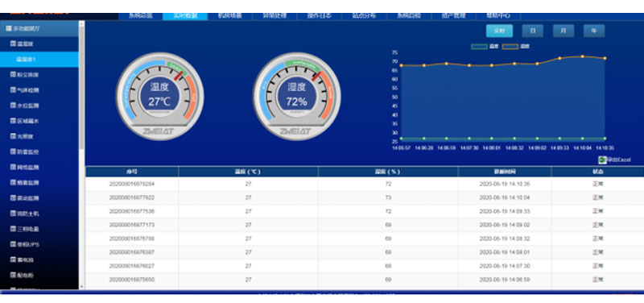This screenshot has height=303, width=644.
Task: Switch to the 操作日志 top tab
Action: point(319,16)
